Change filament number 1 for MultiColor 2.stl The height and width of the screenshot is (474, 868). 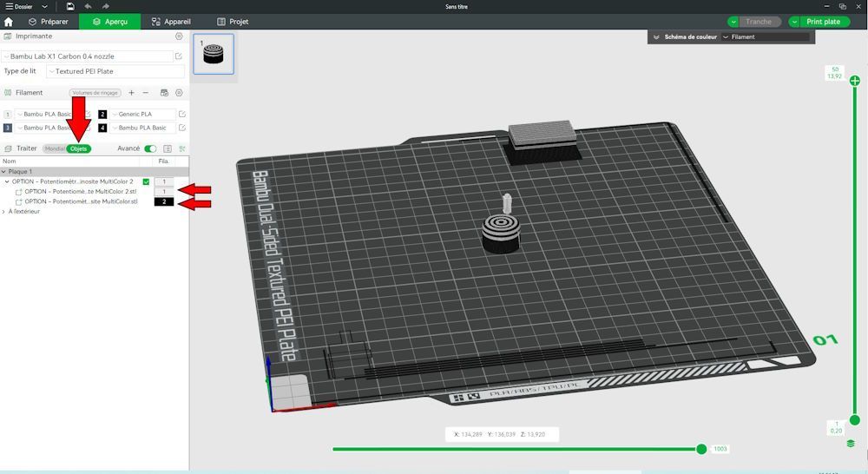[x=164, y=192]
